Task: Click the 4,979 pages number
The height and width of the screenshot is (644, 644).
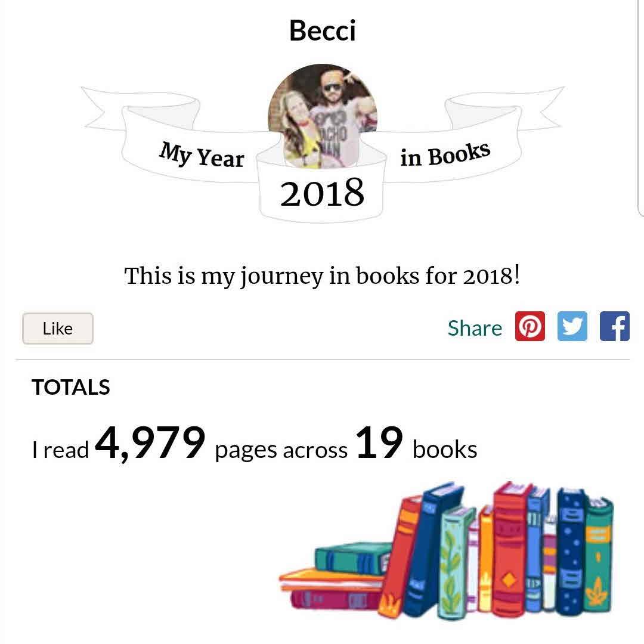Action: pyautogui.click(x=150, y=444)
